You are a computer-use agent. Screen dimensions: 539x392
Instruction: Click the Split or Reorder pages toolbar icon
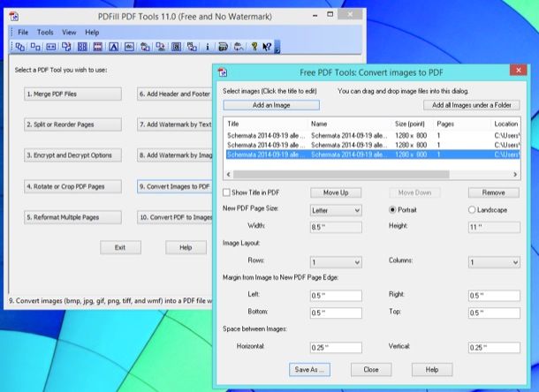pos(35,47)
